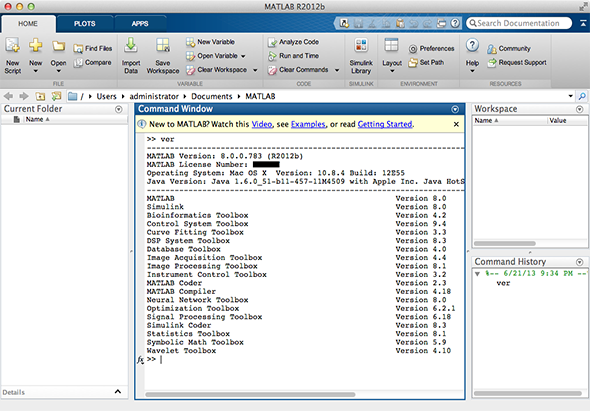
Task: Click Set Path
Action: [x=426, y=62]
